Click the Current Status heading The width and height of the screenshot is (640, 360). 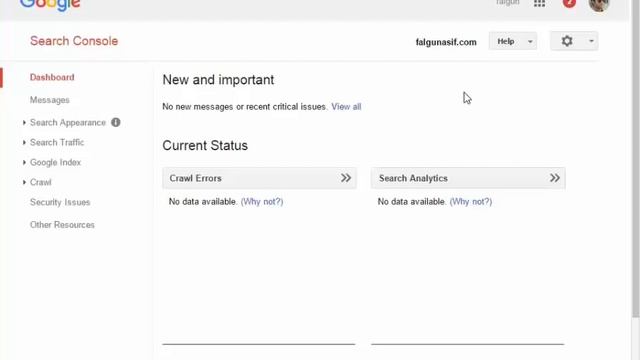click(205, 146)
